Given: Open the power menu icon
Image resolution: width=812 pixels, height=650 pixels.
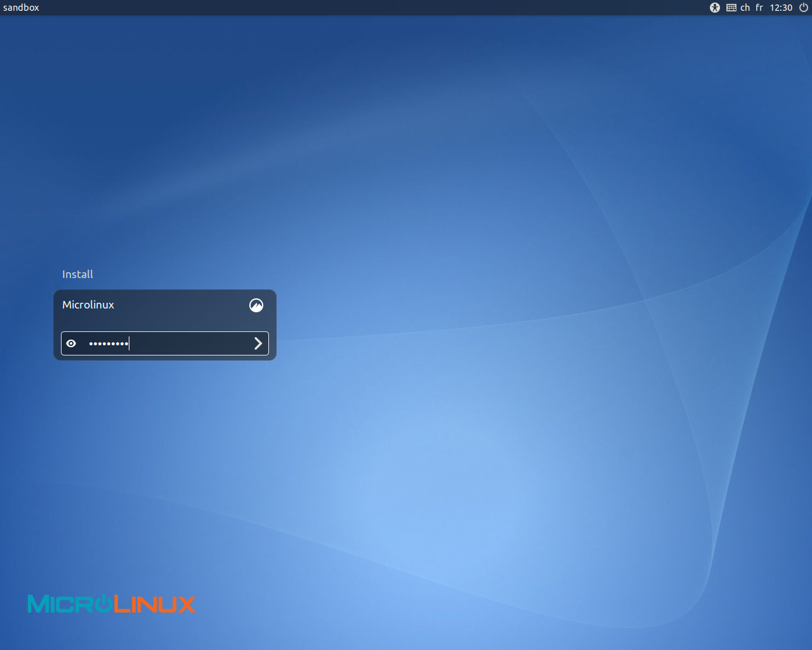Looking at the screenshot, I should tap(804, 8).
